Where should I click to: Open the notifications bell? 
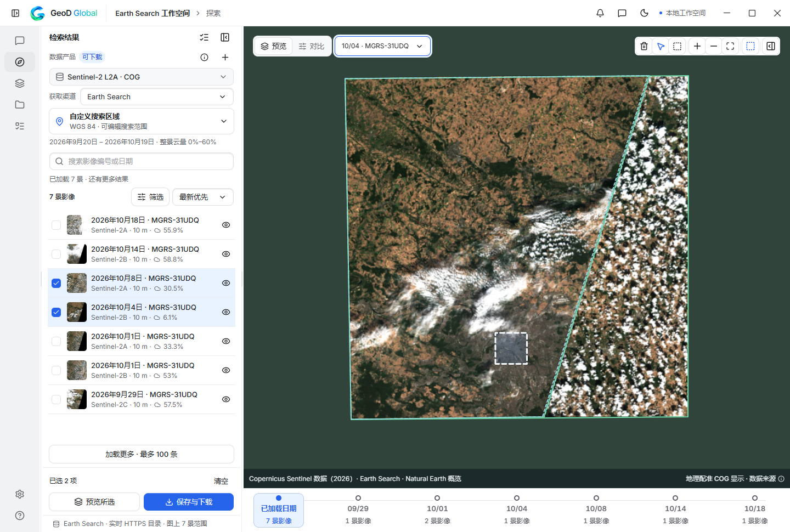point(600,13)
